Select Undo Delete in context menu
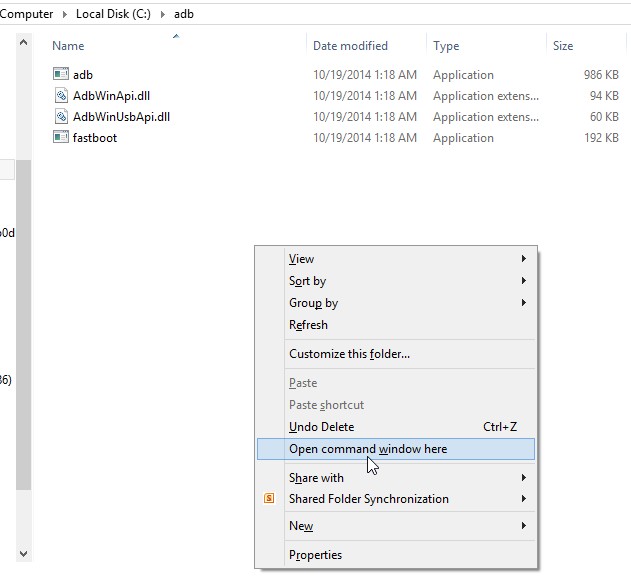The width and height of the screenshot is (631, 578). click(321, 427)
